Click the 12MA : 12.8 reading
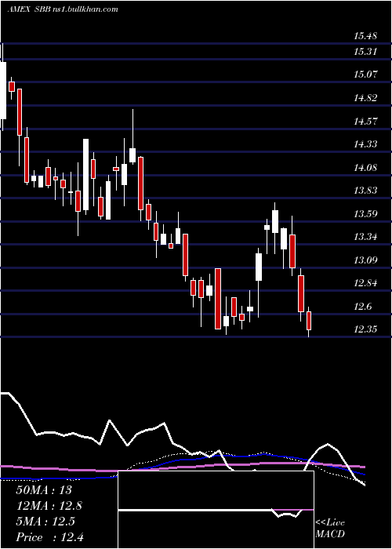 point(49,506)
